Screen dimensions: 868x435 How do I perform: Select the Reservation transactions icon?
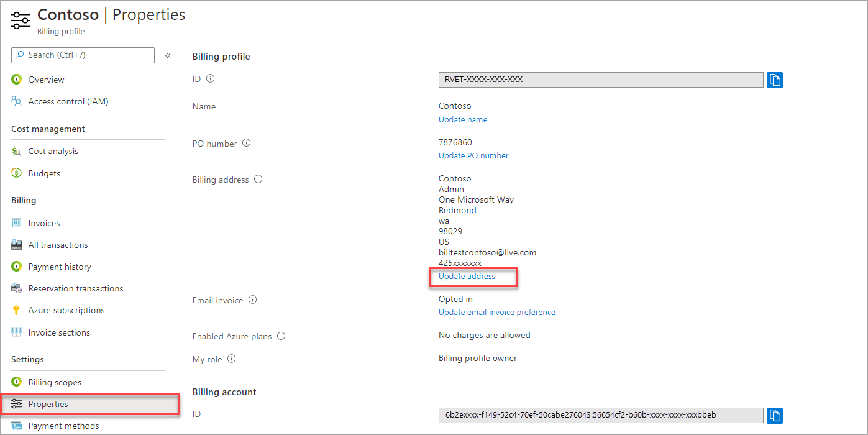click(16, 288)
